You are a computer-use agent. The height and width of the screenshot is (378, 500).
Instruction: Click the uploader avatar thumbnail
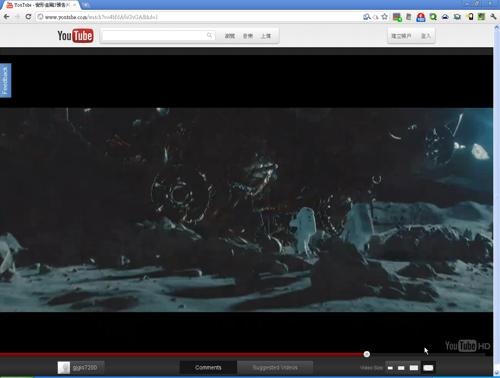[64, 368]
